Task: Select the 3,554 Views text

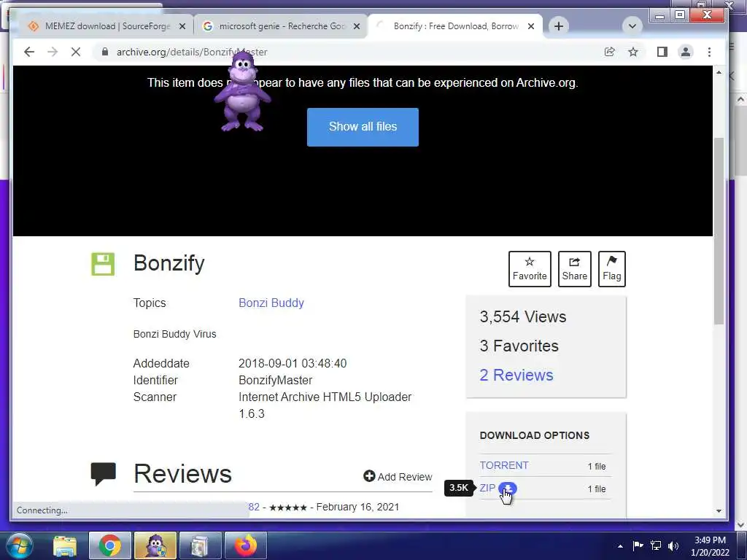Action: pos(522,316)
